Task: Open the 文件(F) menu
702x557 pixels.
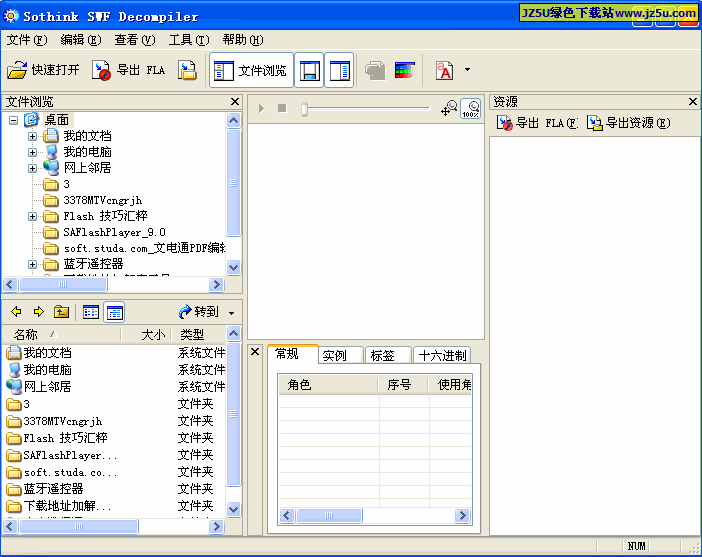Action: pyautogui.click(x=27, y=40)
